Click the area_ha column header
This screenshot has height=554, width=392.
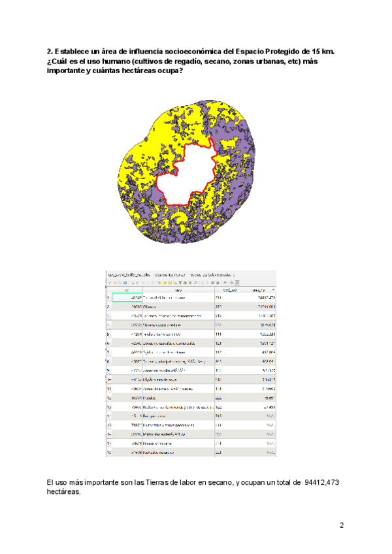pos(257,290)
